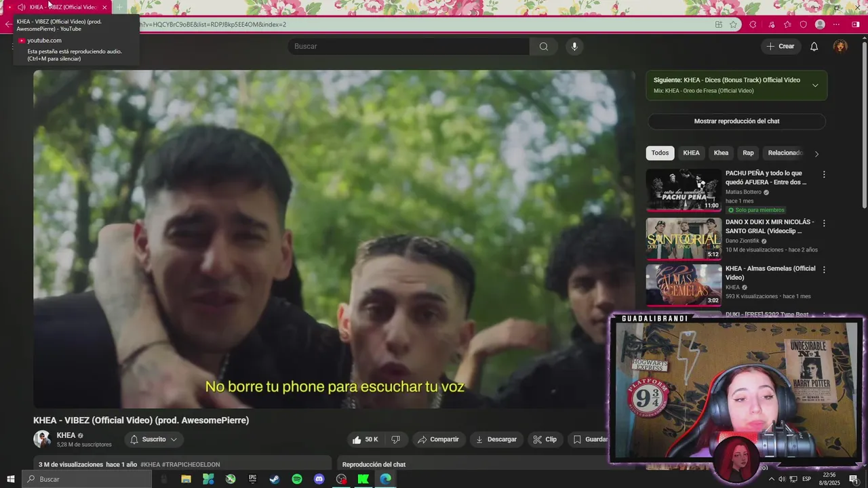
Task: Open browser profile avatar
Action: (820, 24)
